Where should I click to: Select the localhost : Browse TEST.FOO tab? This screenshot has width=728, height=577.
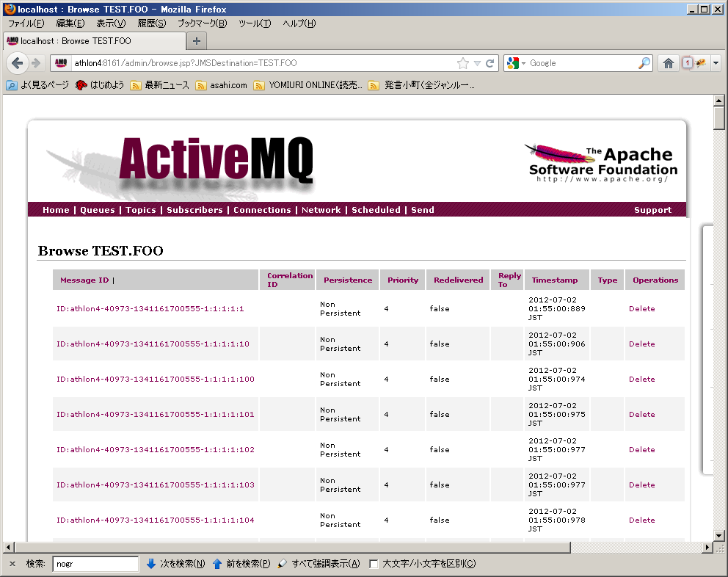95,41
